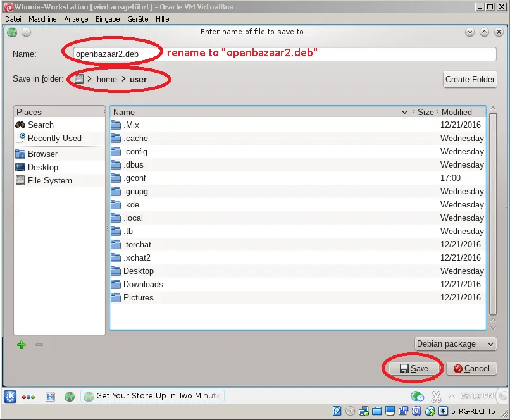Open the Datei menu

click(x=13, y=19)
